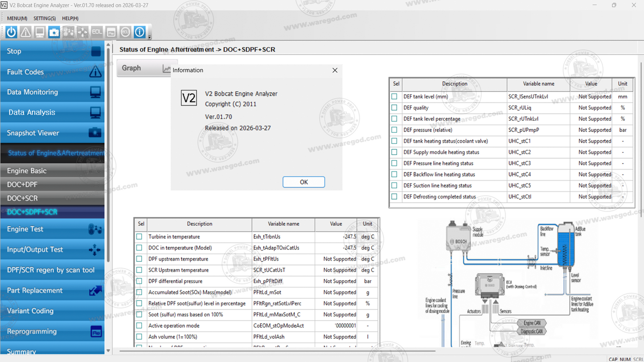Open DPF/SCR regen by scan tool
The width and height of the screenshot is (644, 362).
point(52,270)
